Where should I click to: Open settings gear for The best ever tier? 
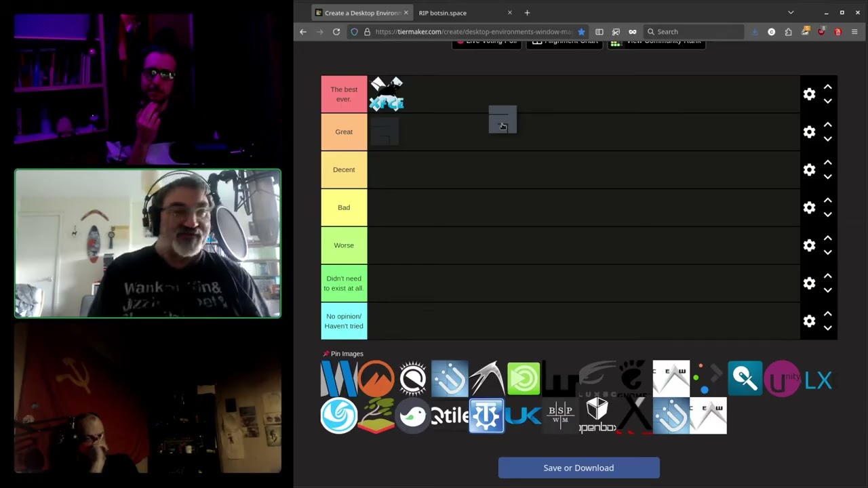(809, 94)
